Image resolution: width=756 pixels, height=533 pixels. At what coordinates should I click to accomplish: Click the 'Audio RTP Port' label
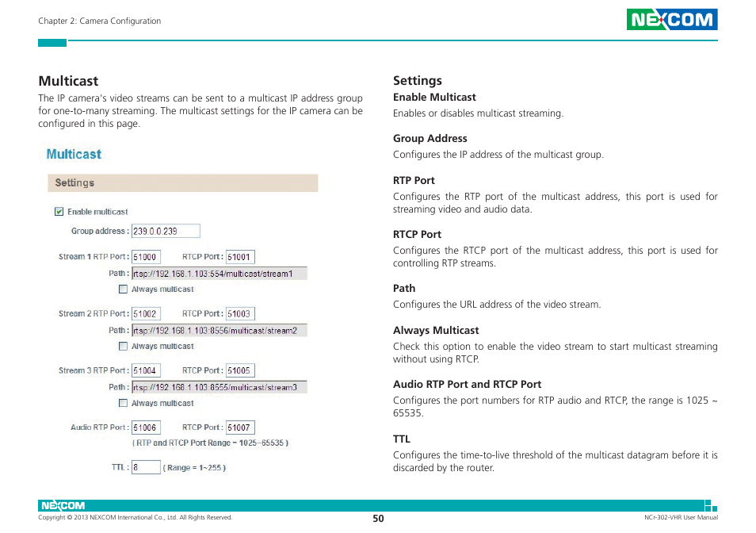click(x=99, y=428)
